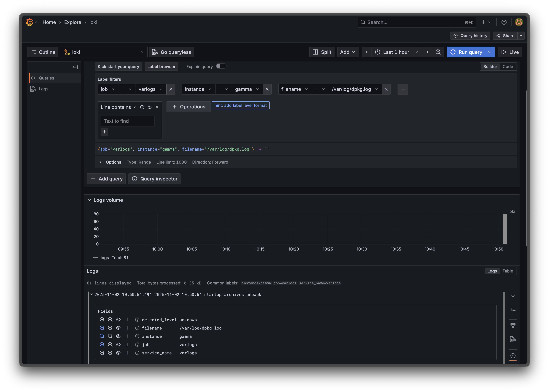Enable the Explain query toggle
The width and height of the screenshot is (549, 392).
point(221,66)
